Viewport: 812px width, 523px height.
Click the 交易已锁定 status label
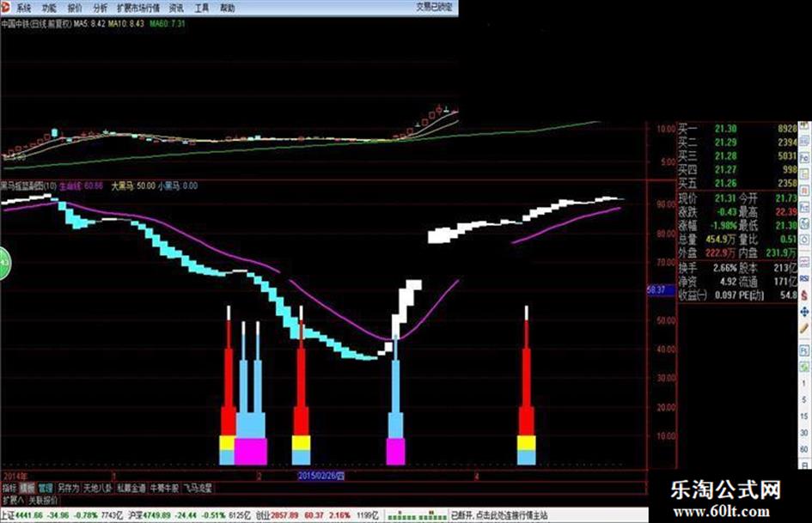(434, 7)
